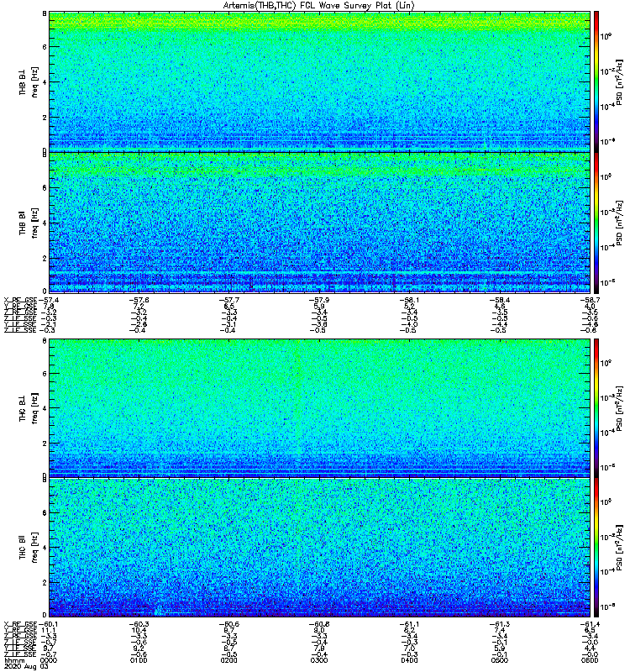Click the 'THC B⊥ freq [Hz]' axis label
This screenshot has height=672, width=630.
(29, 408)
